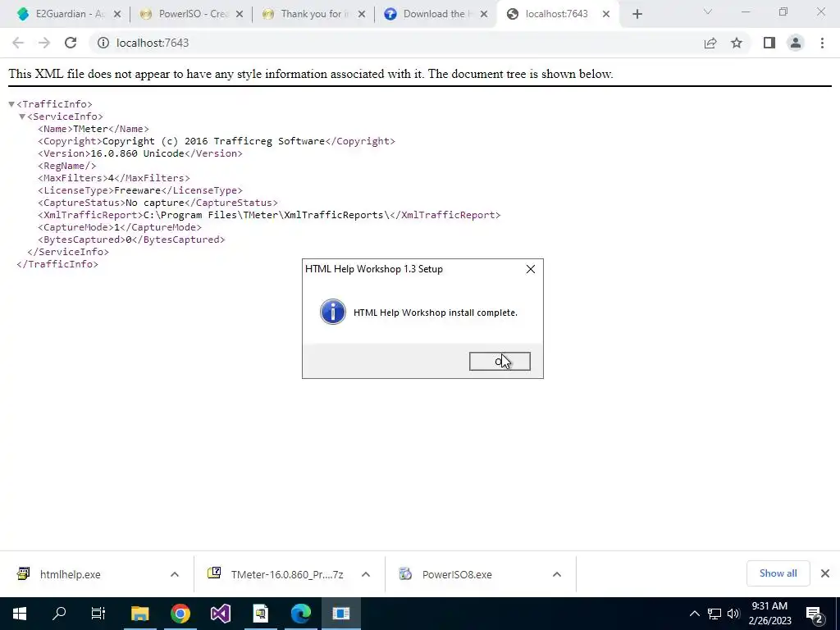View site information icon in address bar
Screen dimensions: 840x630
(x=103, y=43)
